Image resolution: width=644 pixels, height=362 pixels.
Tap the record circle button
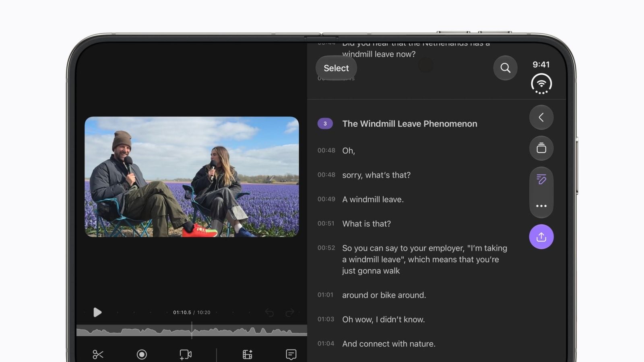pyautogui.click(x=142, y=354)
